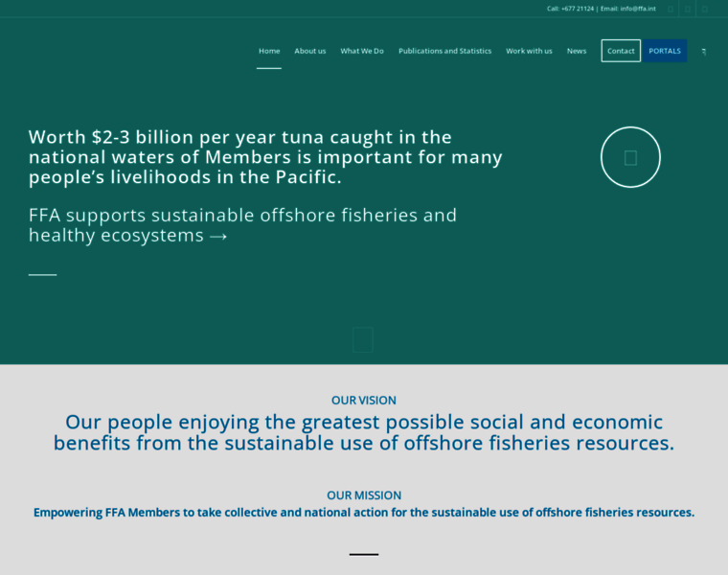This screenshot has width=728, height=575.
Task: Open the What We Do menu
Action: [362, 51]
